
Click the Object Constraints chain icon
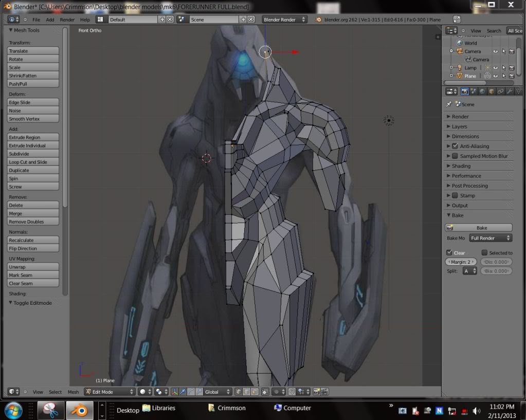(x=500, y=92)
